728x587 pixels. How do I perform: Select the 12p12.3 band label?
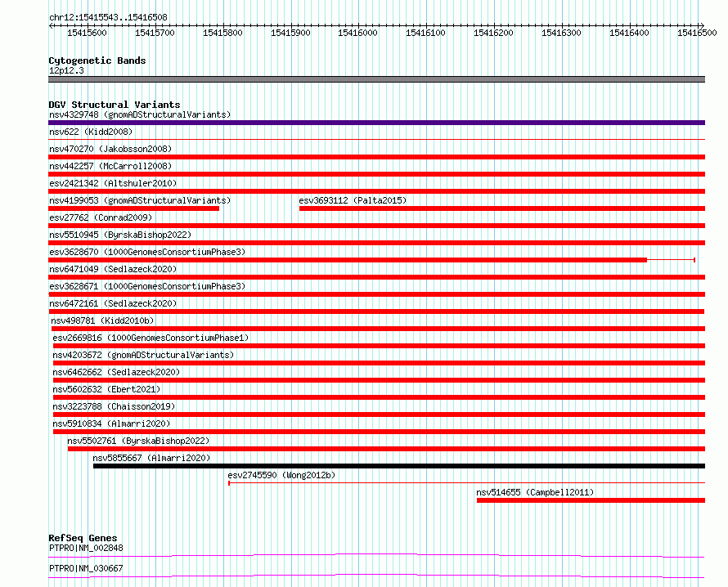tap(66, 70)
